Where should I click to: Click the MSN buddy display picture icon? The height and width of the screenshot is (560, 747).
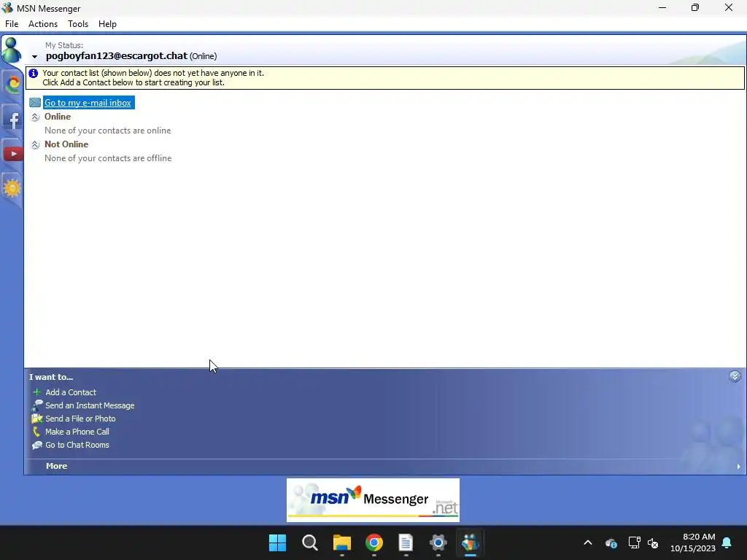tap(12, 50)
